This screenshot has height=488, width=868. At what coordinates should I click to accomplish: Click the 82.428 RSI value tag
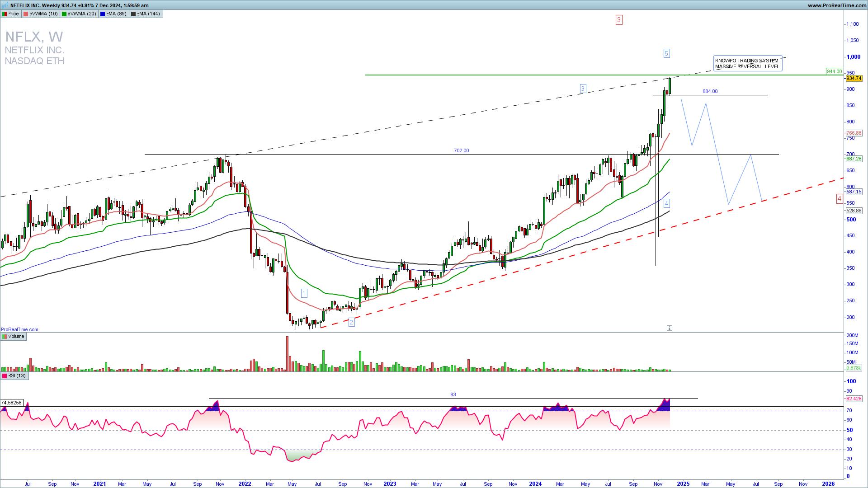854,399
